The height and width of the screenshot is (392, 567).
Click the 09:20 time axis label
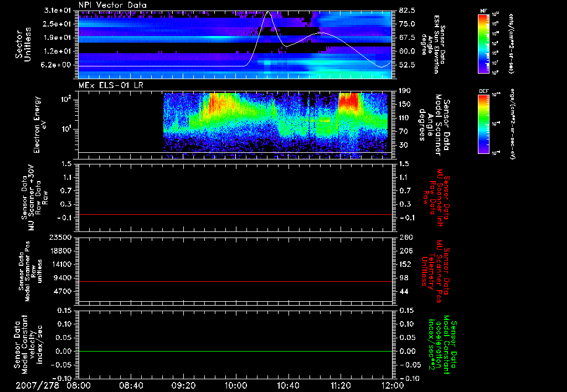point(183,385)
